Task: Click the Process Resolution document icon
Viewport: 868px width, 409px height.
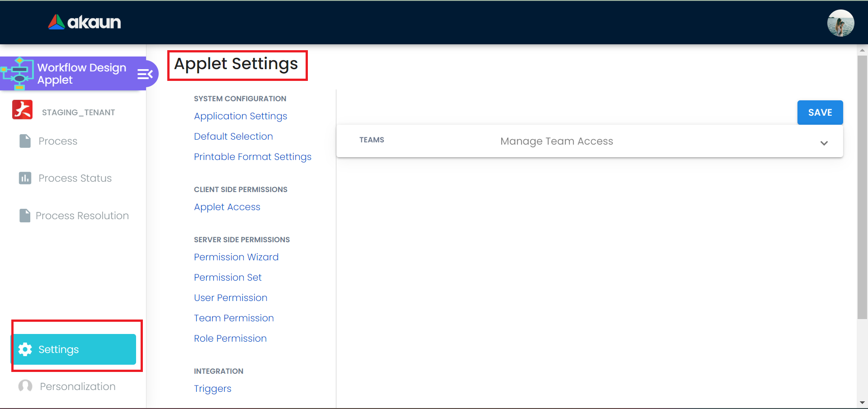Action: pyautogui.click(x=25, y=216)
